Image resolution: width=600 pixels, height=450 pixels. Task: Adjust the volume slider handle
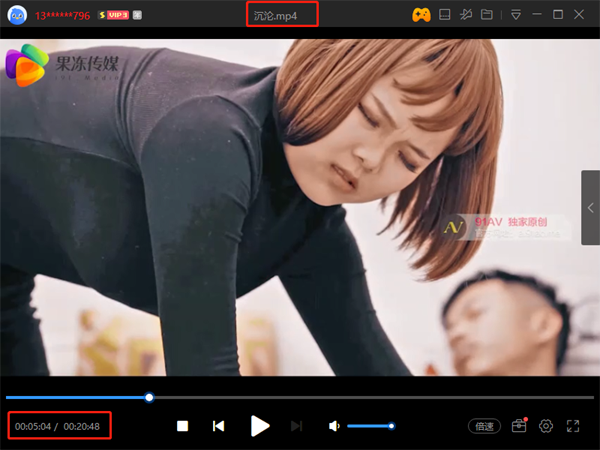391,426
